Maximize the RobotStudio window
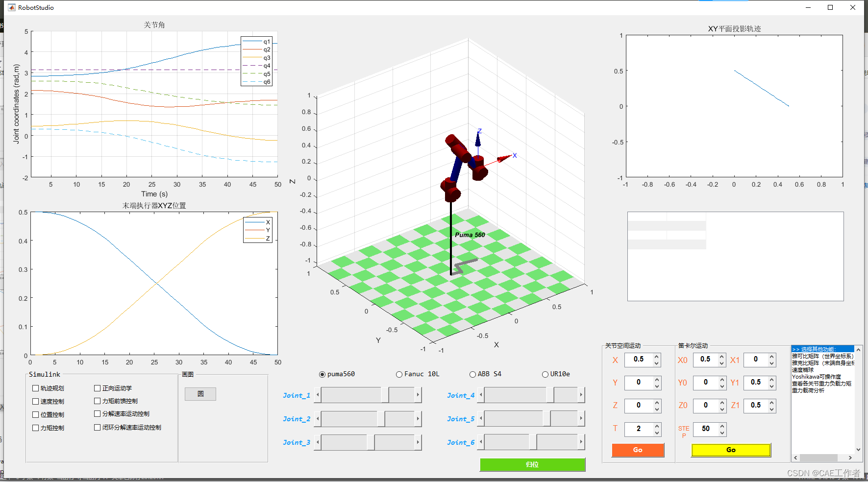Screen dimensions: 868x482 830,7
